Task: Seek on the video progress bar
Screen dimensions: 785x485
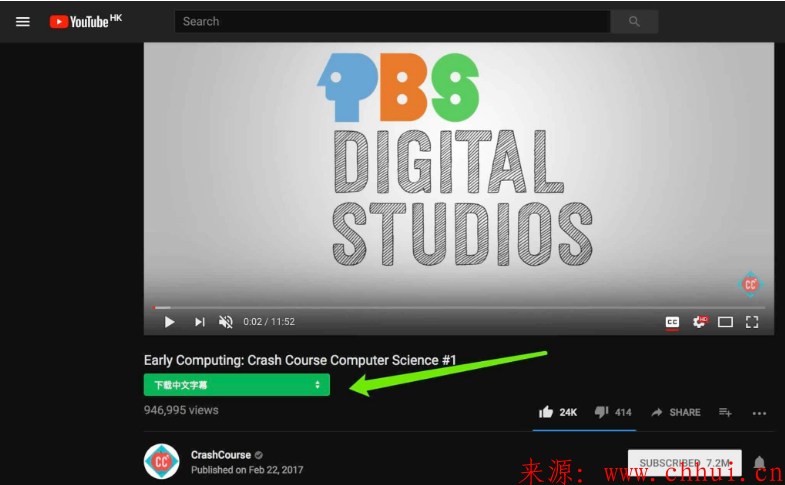Action: pos(459,307)
